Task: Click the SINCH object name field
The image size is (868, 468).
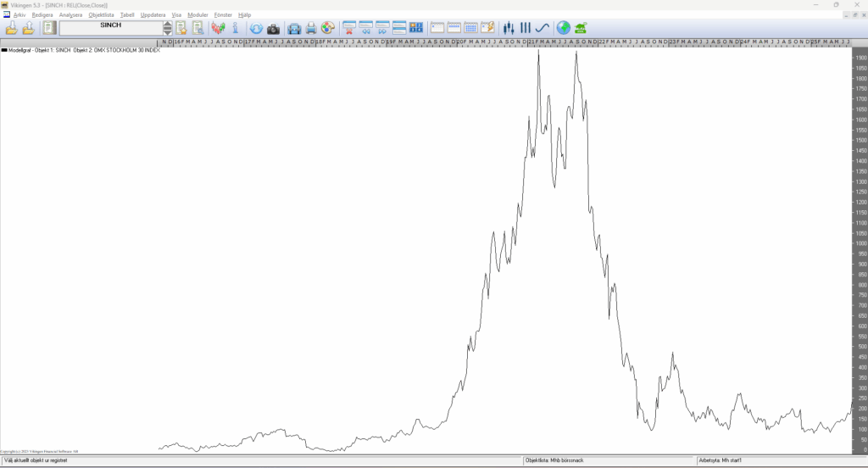Action: (x=111, y=28)
